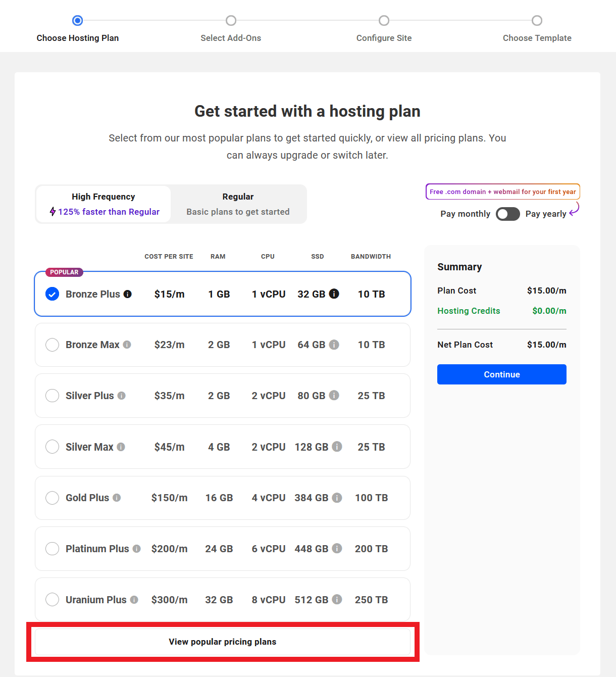The height and width of the screenshot is (677, 616).
Task: Click info icon next to 80 GB SSD
Action: [x=334, y=395]
